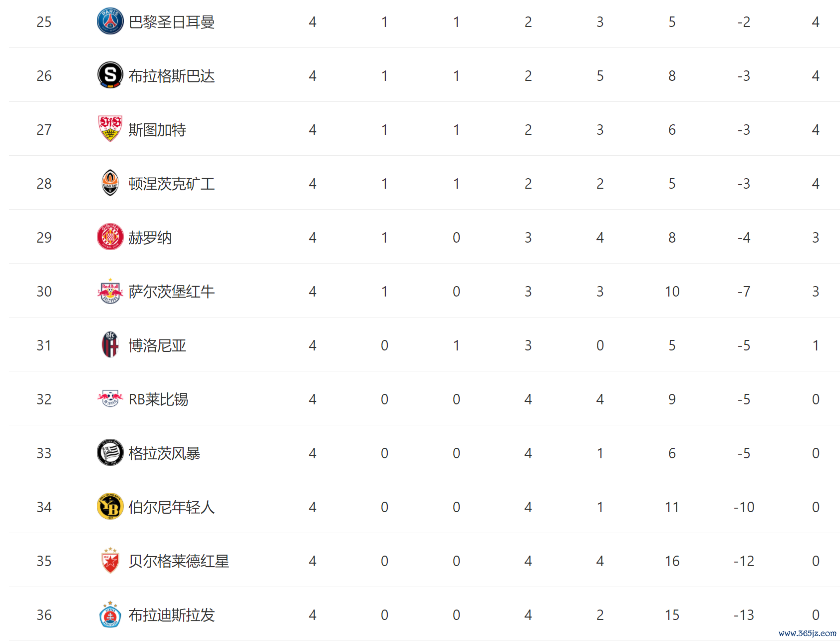
Task: Click the Red Star Belgrade crest
Action: [110, 560]
